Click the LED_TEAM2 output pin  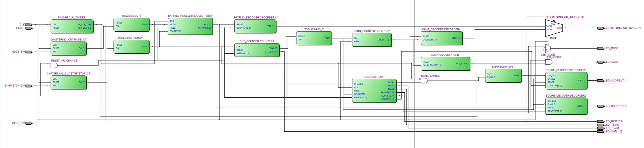click(600, 125)
